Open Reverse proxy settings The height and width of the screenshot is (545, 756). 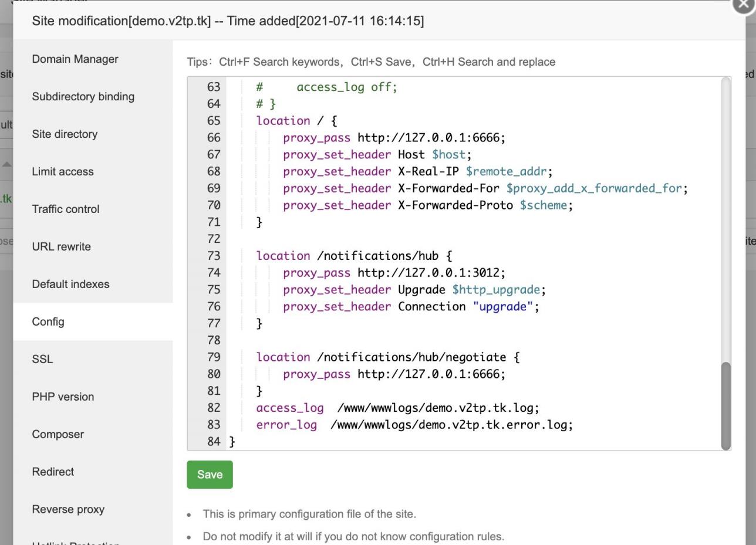coord(68,510)
